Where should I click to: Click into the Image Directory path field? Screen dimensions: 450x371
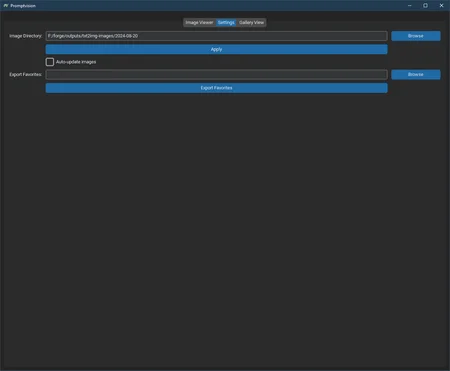[216, 36]
